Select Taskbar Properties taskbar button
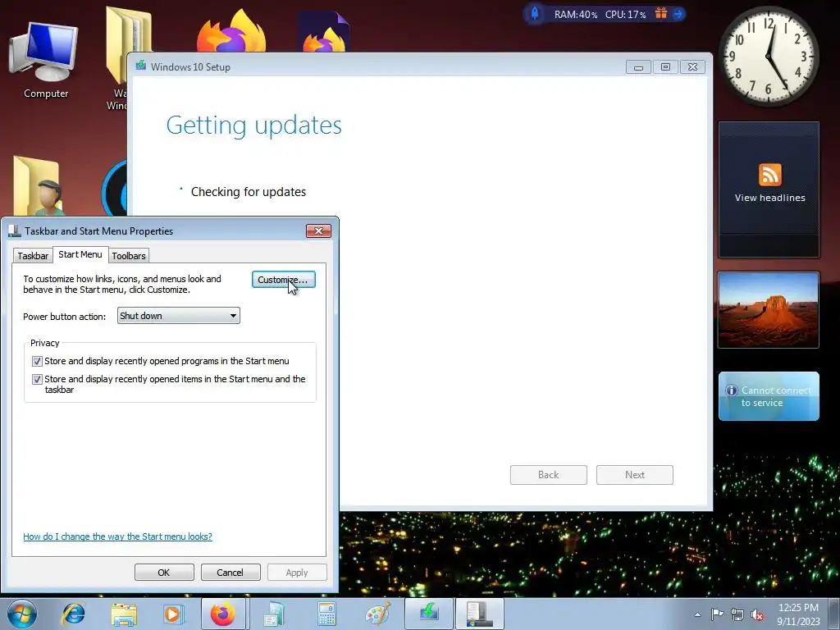Screen dimensions: 840x630 click(479, 614)
